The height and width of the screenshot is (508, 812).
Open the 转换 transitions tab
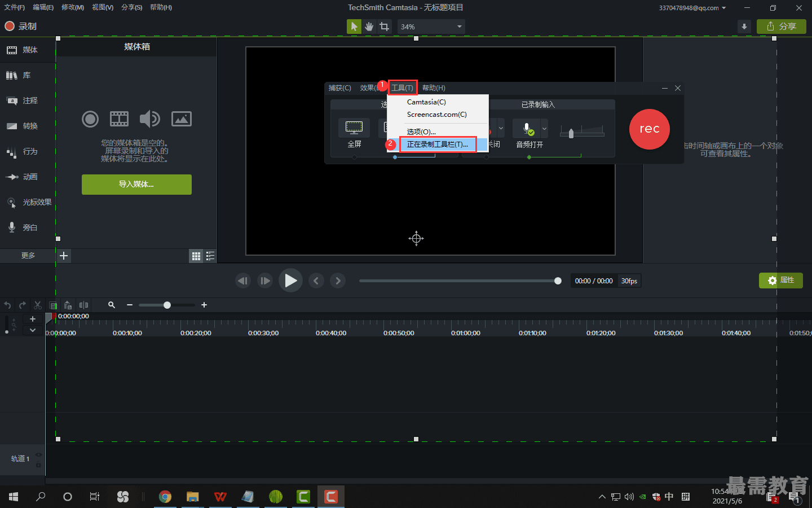pyautogui.click(x=28, y=126)
